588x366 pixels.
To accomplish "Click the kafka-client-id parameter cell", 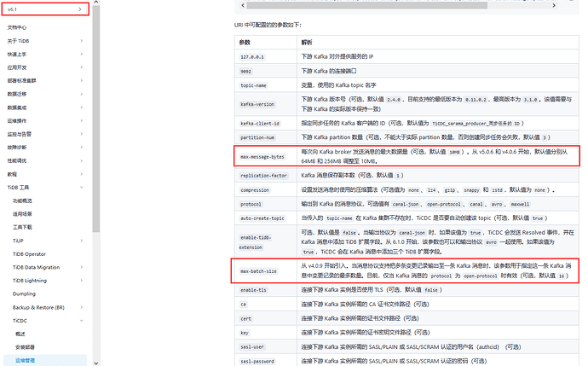I will pos(266,123).
